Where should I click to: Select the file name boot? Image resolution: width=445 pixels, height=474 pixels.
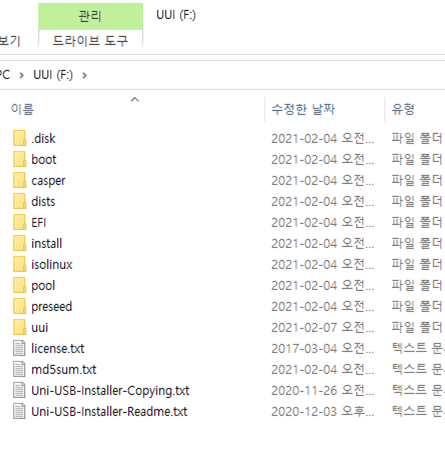coord(44,159)
